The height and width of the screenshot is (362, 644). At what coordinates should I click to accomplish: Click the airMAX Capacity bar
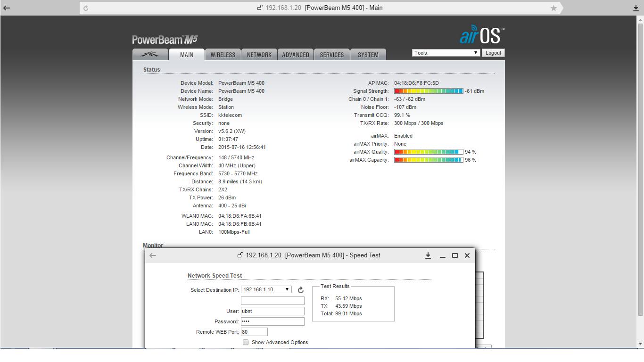pos(429,160)
